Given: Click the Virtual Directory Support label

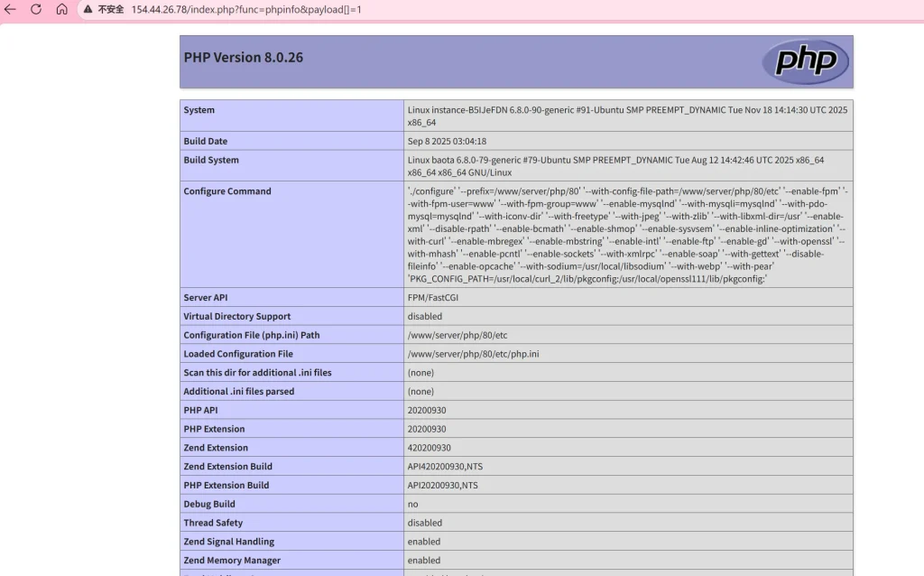Looking at the screenshot, I should (x=237, y=317).
